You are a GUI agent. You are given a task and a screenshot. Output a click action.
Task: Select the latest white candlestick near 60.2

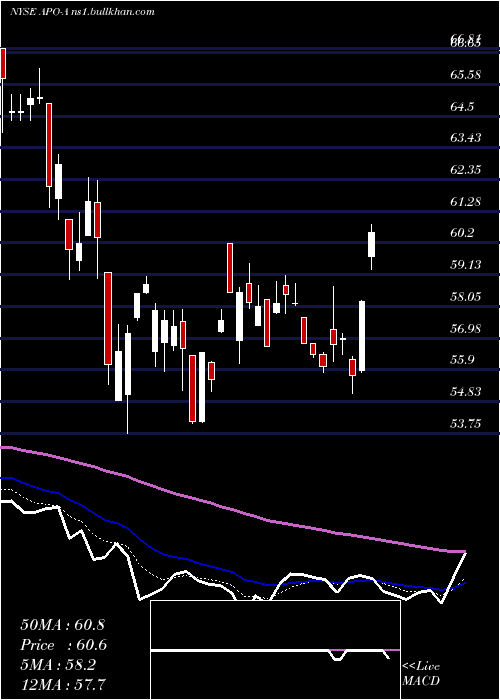(371, 244)
